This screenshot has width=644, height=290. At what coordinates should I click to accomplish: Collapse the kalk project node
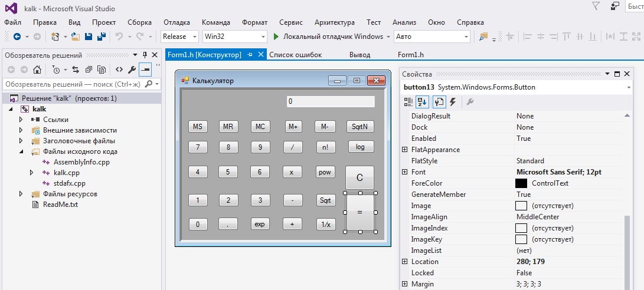tap(11, 109)
